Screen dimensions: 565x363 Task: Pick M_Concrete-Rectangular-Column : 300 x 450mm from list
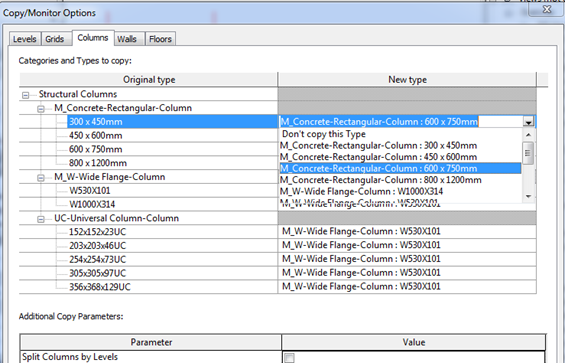coord(401,146)
